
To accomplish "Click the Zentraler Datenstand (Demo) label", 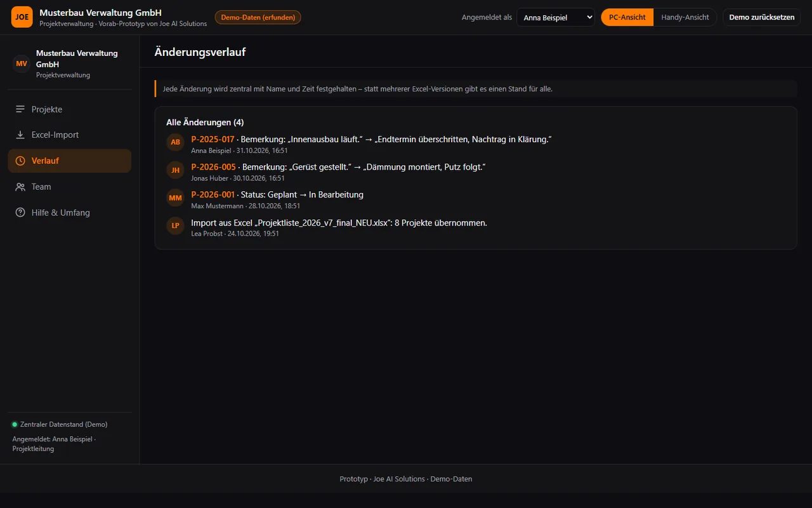I will [x=63, y=424].
